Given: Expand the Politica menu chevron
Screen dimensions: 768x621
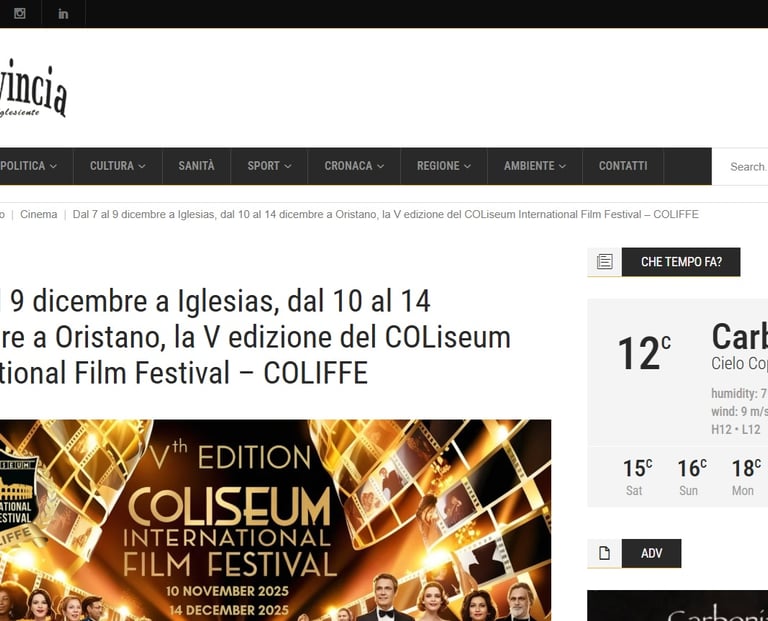Looking at the screenshot, I should click(53, 167).
